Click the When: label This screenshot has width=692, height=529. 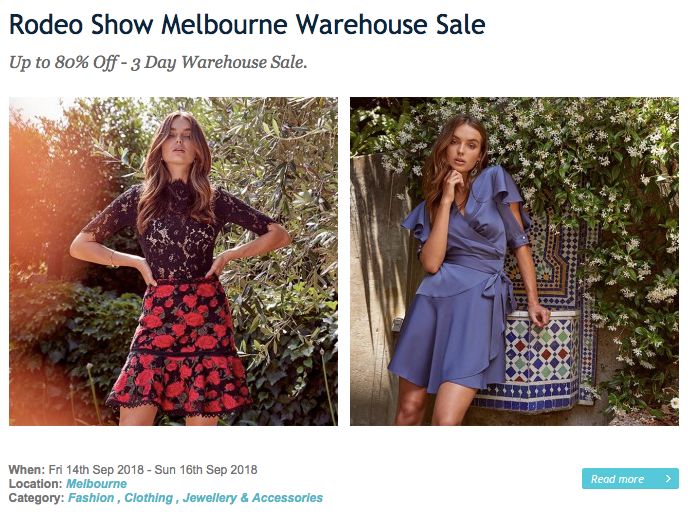26,469
